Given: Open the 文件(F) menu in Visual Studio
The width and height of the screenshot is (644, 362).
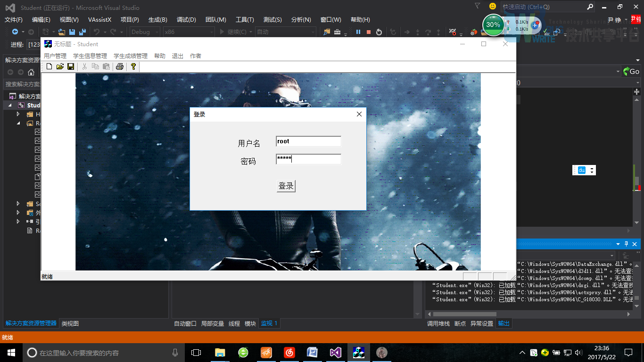Looking at the screenshot, I should [14, 20].
